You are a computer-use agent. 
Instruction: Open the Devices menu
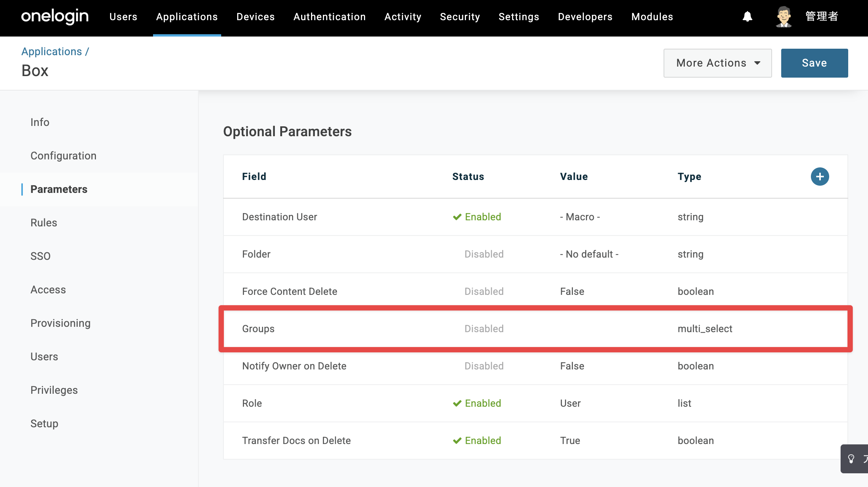pos(255,17)
